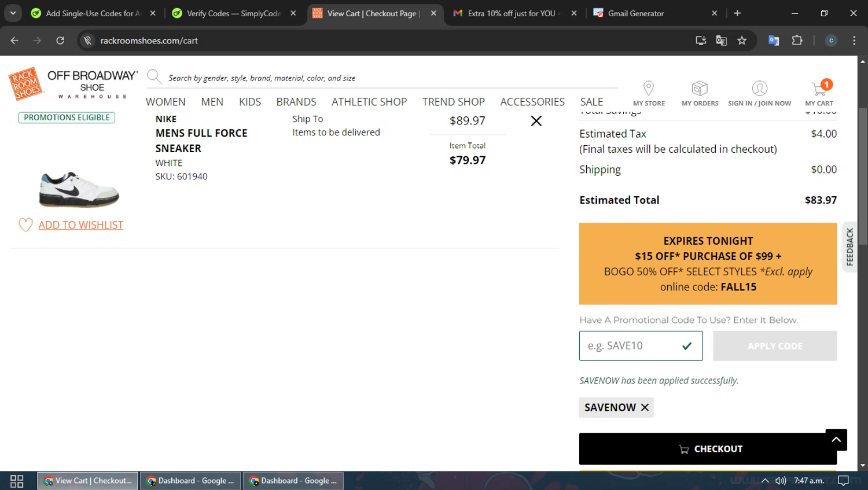Open the Men menu
This screenshot has height=490, width=868.
[212, 102]
